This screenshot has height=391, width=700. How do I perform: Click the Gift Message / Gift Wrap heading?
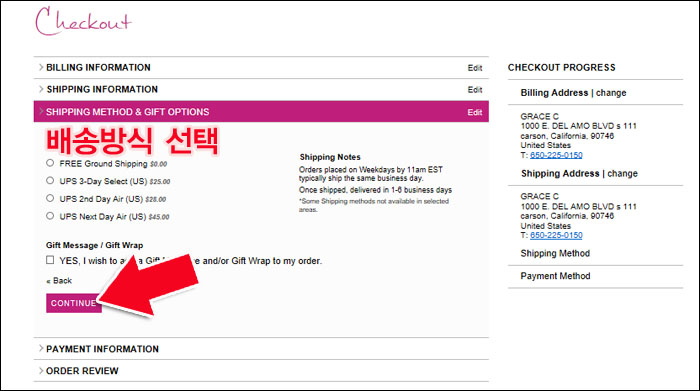pyautogui.click(x=95, y=245)
